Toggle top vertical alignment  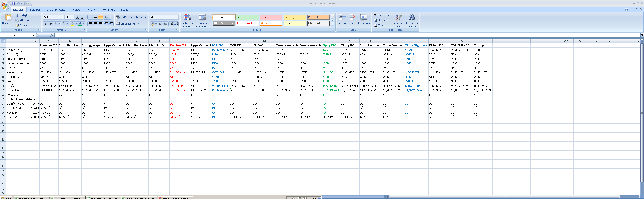click(x=90, y=17)
